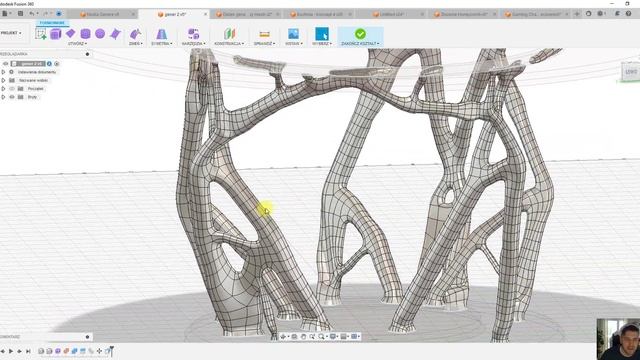Open the display settings icon
The height and width of the screenshot is (360, 640).
(x=333, y=336)
